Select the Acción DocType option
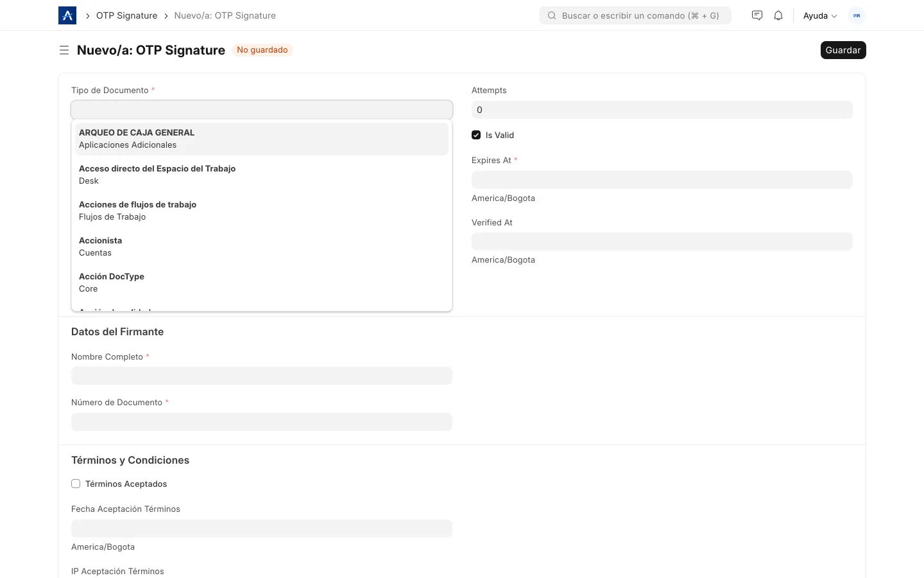The height and width of the screenshot is (578, 924). point(262,283)
